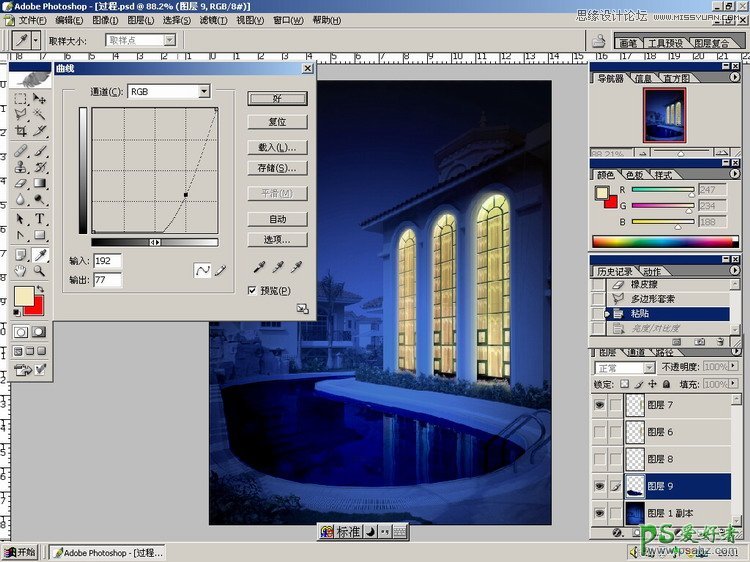
Task: Select the Hand tool
Action: (21, 270)
